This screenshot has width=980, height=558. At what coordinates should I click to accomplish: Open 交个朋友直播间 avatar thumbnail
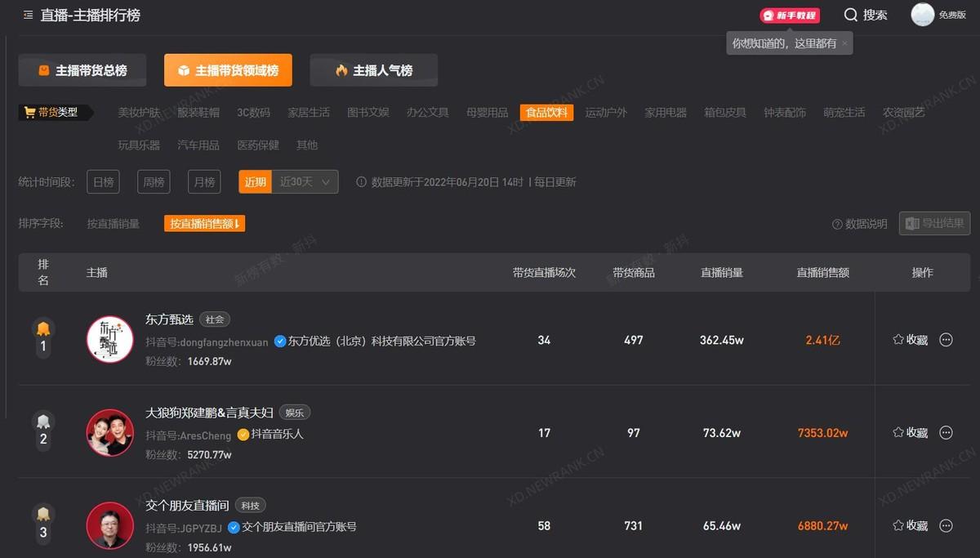click(110, 525)
